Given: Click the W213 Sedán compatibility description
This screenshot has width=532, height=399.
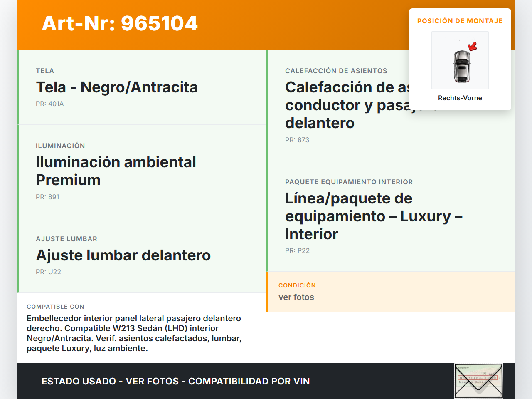Looking at the screenshot, I should pos(134,333).
